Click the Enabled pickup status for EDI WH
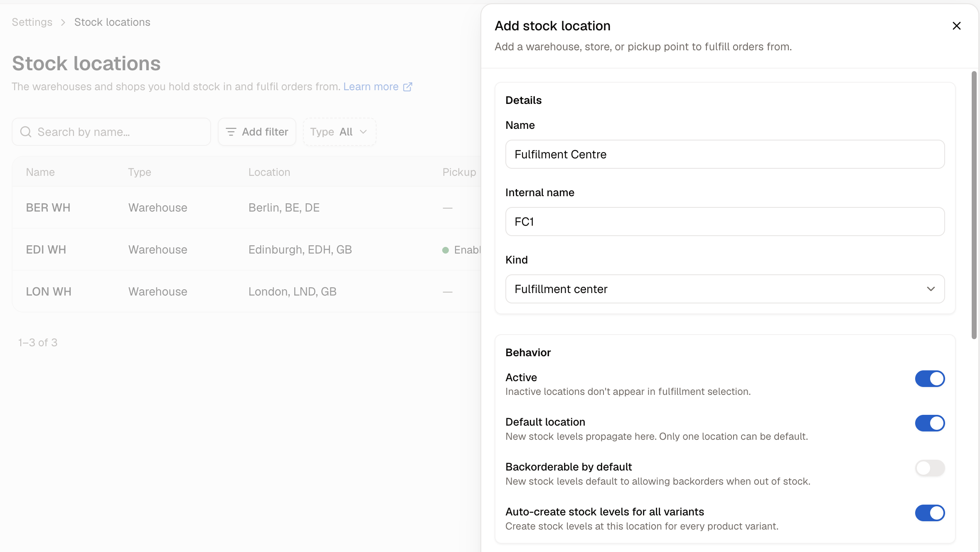Screen dimensions: 980x552 [461, 250]
